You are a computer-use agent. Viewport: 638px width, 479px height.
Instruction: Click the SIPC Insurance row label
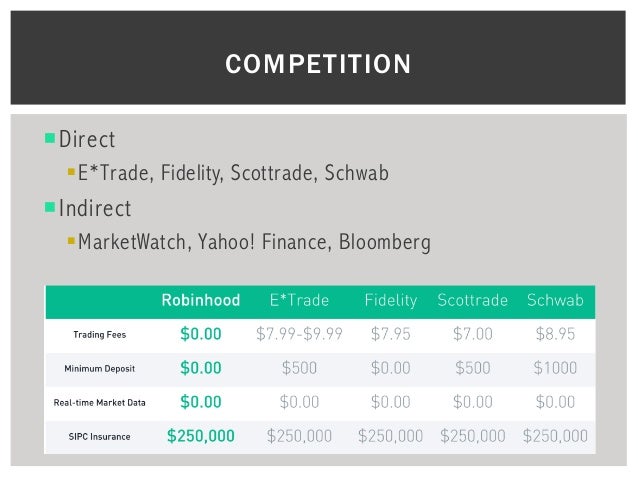click(x=99, y=436)
